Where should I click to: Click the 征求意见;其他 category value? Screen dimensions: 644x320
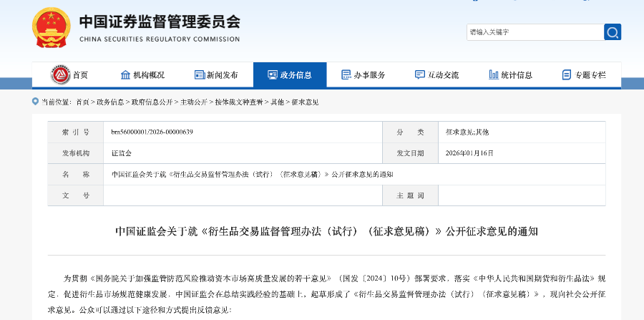pos(467,132)
